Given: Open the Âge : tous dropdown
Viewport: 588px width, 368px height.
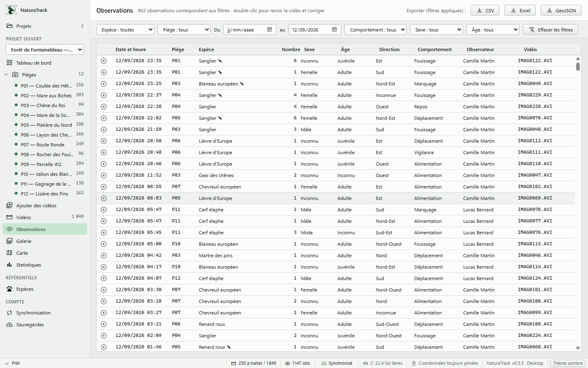Looking at the screenshot, I should point(493,30).
